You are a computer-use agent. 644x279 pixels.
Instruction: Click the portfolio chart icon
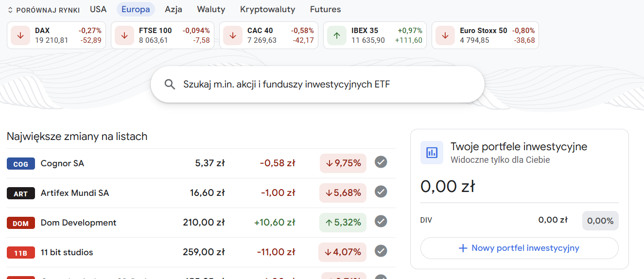(432, 153)
